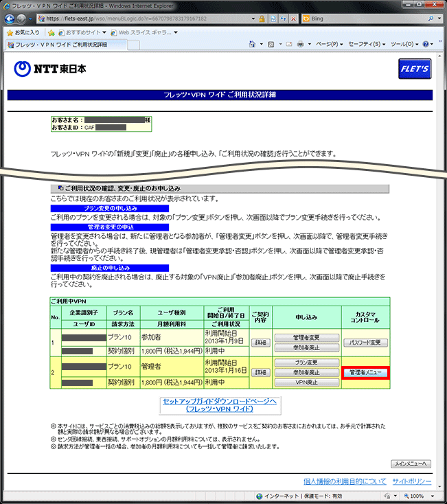Screen dimensions: 447x504
Task: Click the address bar URL field
Action: tap(143, 19)
